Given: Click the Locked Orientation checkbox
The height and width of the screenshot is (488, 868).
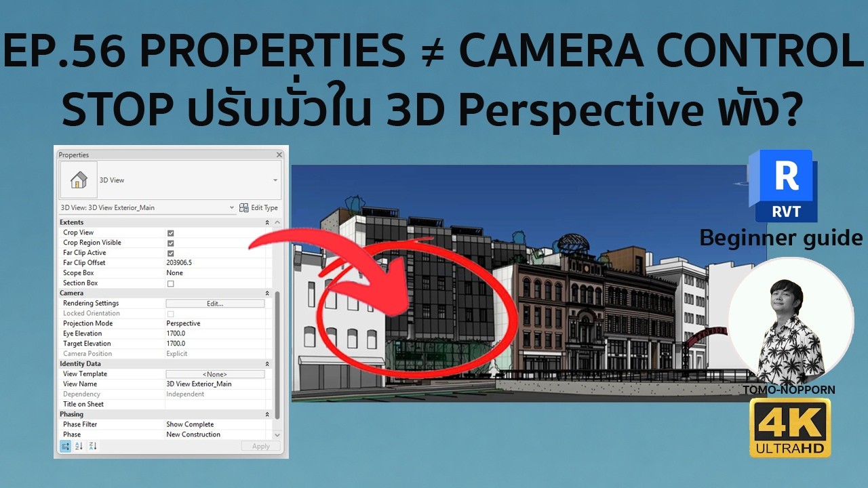Looking at the screenshot, I should point(170,314).
